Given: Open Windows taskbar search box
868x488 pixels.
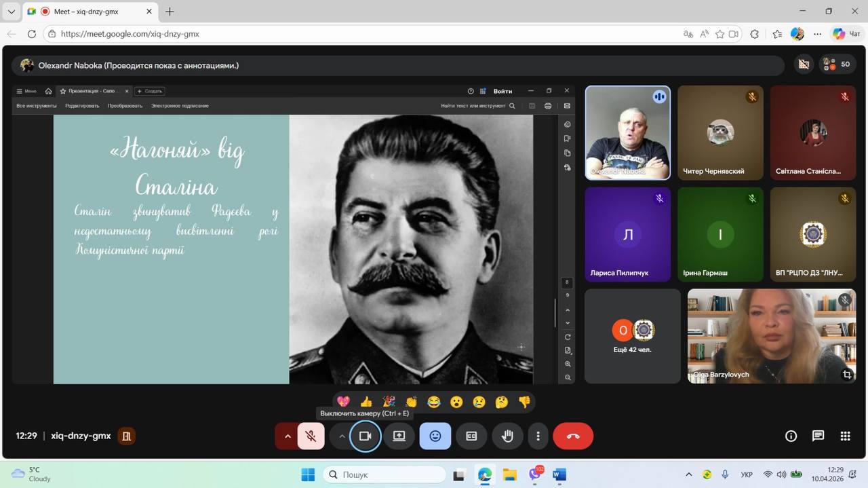Looking at the screenshot, I should tap(384, 474).
